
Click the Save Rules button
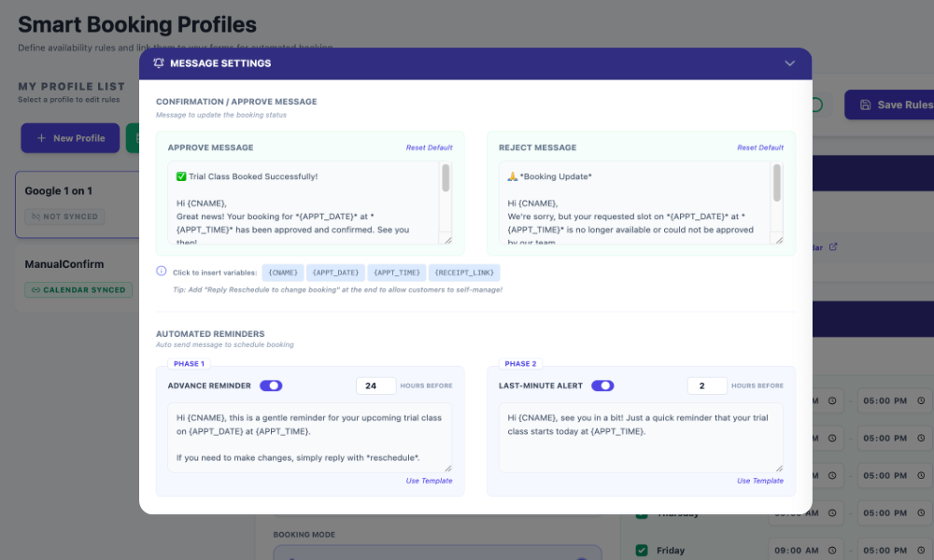[889, 105]
